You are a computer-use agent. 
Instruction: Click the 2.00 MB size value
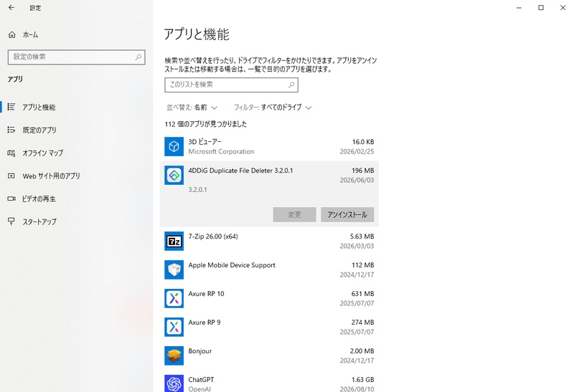click(x=362, y=351)
